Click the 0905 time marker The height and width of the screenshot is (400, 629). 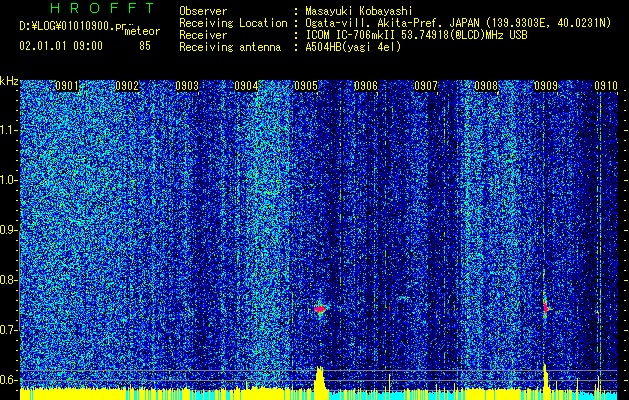tap(306, 86)
